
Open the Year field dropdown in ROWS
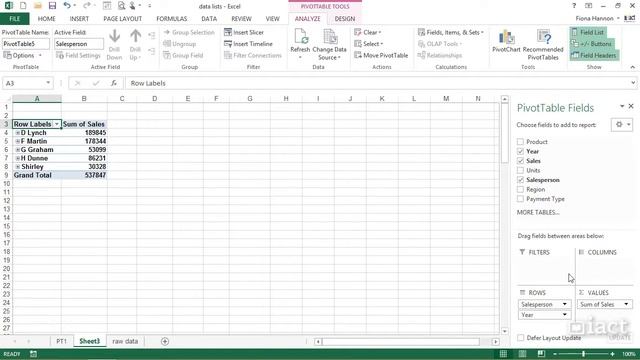(x=564, y=315)
